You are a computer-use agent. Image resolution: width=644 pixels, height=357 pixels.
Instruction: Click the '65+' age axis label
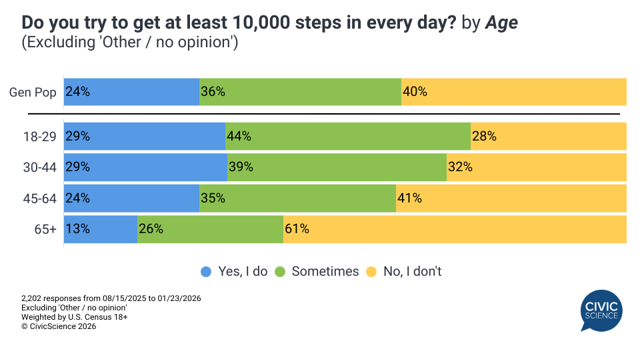(46, 229)
